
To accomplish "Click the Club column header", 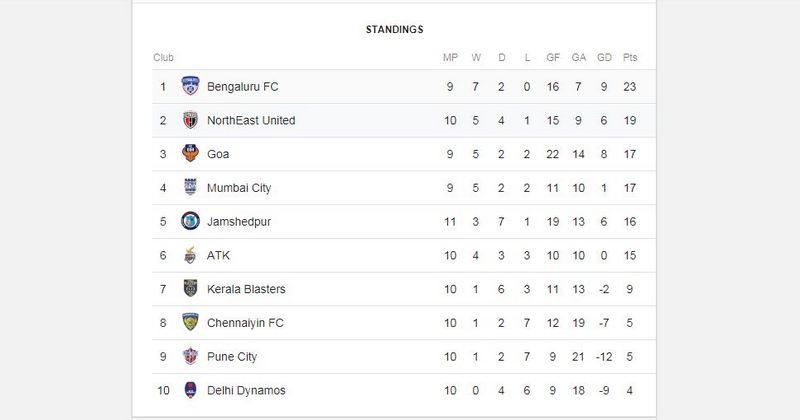I will (163, 58).
